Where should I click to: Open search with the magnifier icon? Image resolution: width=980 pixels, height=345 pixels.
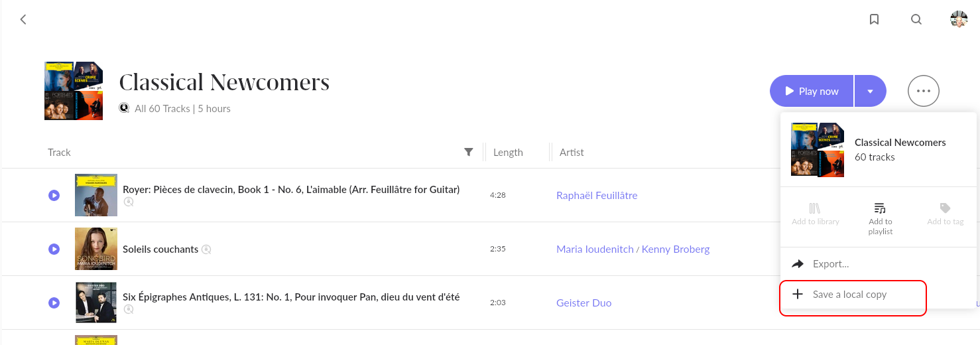click(x=916, y=19)
